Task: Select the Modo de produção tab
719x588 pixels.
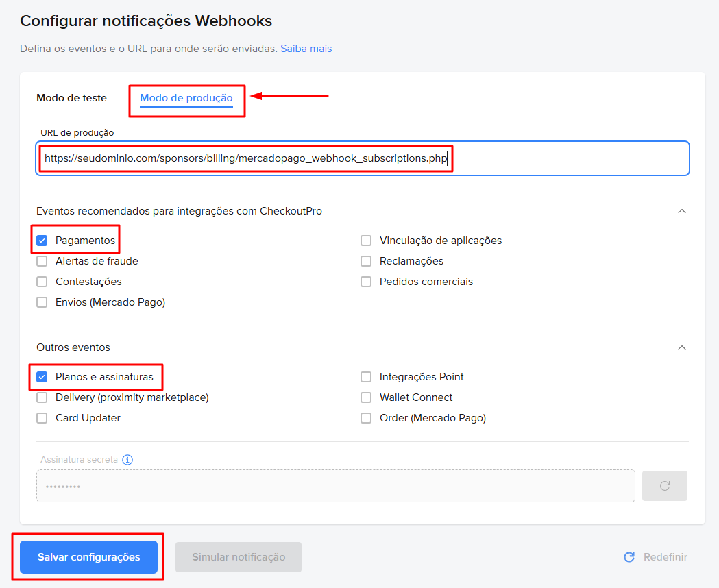Action: [x=186, y=98]
